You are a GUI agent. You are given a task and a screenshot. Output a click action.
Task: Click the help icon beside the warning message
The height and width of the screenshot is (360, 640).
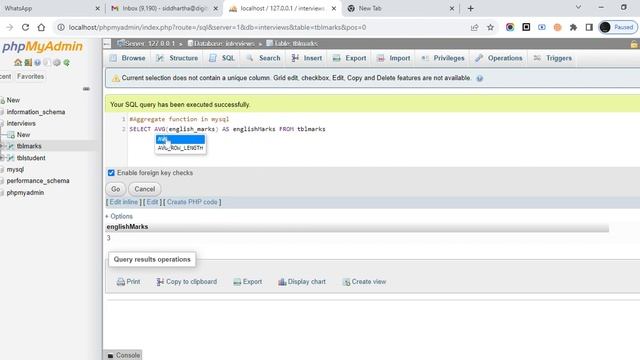[480, 78]
